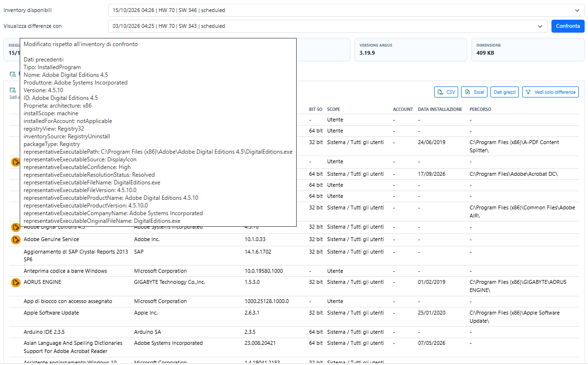Export the list with the Excel button
The height and width of the screenshot is (365, 588).
pyautogui.click(x=474, y=92)
